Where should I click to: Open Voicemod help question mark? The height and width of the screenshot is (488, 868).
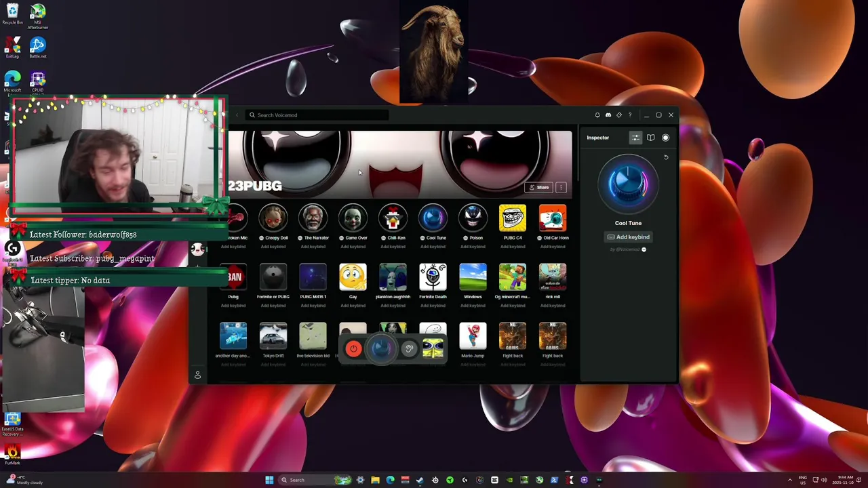630,115
